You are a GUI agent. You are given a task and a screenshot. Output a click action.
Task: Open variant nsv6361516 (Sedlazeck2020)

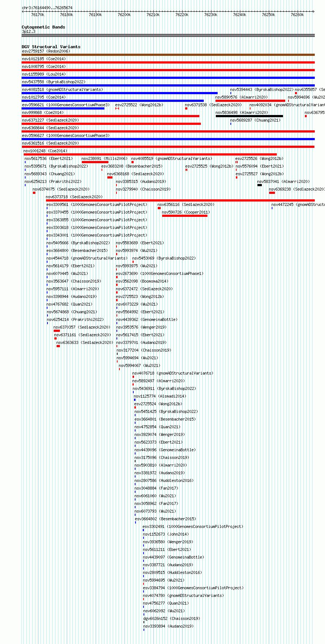coord(50,143)
